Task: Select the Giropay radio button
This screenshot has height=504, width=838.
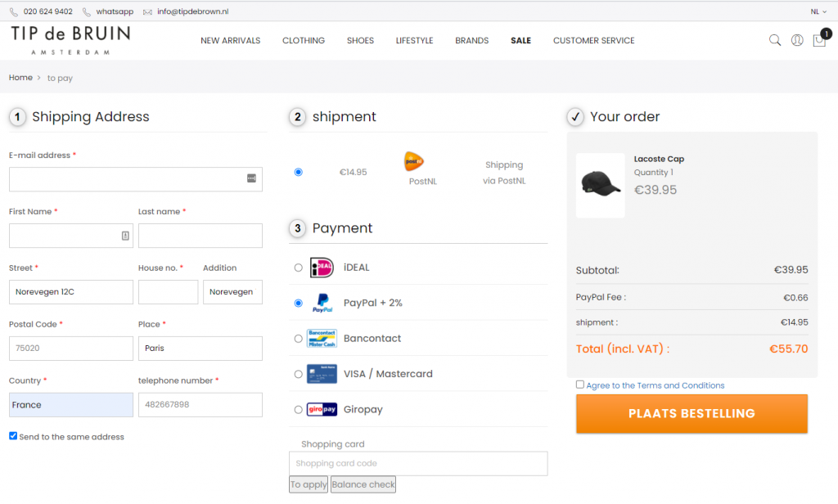Action: (x=298, y=410)
